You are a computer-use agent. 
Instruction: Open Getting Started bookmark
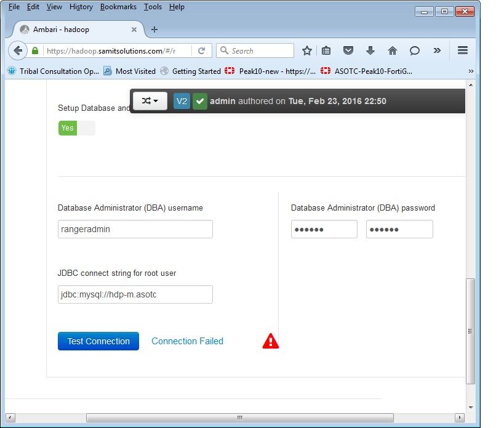click(x=190, y=71)
